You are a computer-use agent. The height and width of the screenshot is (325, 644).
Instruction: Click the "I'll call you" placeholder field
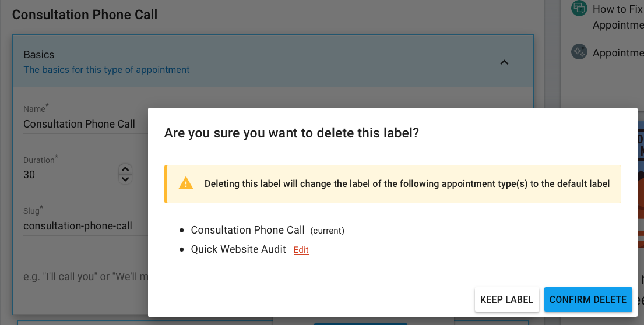pyautogui.click(x=82, y=277)
